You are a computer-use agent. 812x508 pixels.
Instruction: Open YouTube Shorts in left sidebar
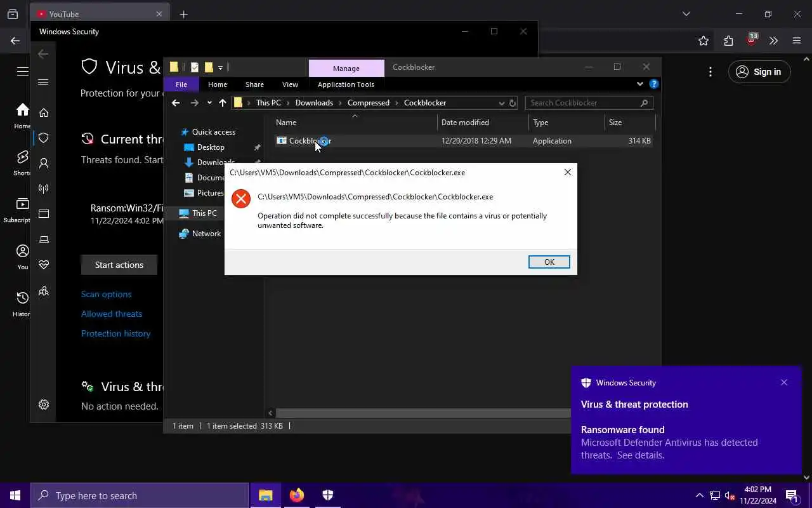pos(22,163)
